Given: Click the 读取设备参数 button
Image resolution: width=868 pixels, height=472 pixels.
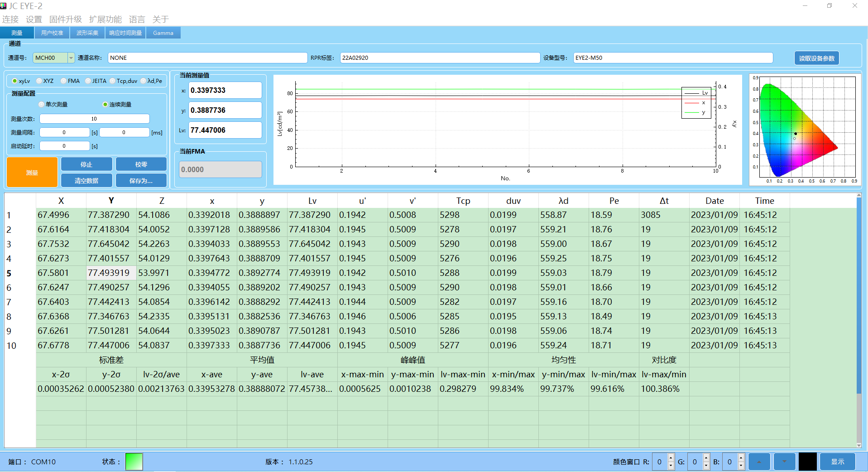Looking at the screenshot, I should point(816,58).
